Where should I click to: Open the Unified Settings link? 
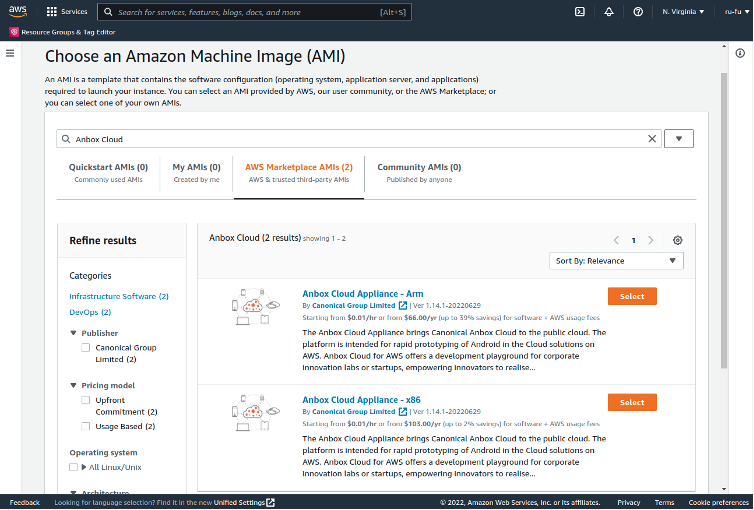239,502
